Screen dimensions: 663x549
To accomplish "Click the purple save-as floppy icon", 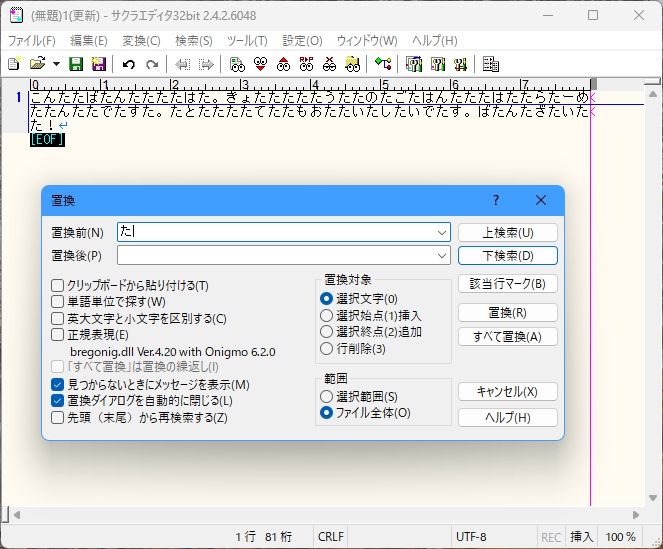I will pyautogui.click(x=99, y=64).
